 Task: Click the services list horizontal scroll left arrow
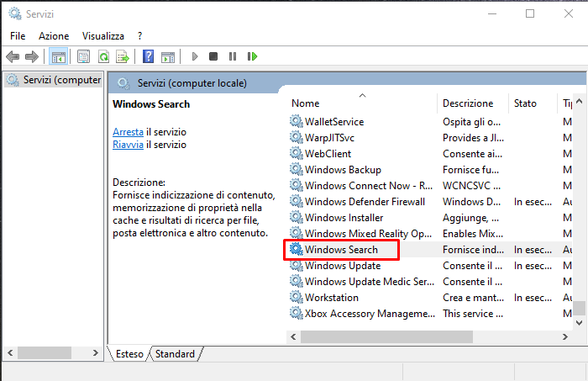click(x=293, y=337)
